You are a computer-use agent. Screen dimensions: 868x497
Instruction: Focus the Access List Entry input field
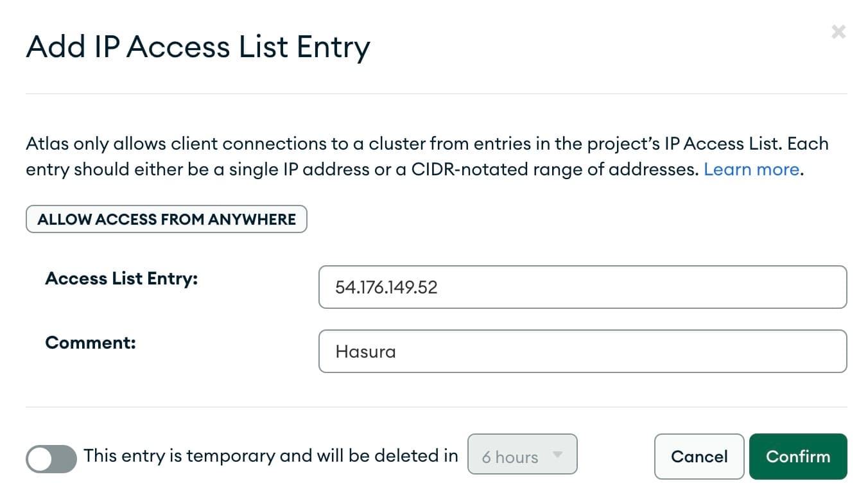[x=582, y=287]
